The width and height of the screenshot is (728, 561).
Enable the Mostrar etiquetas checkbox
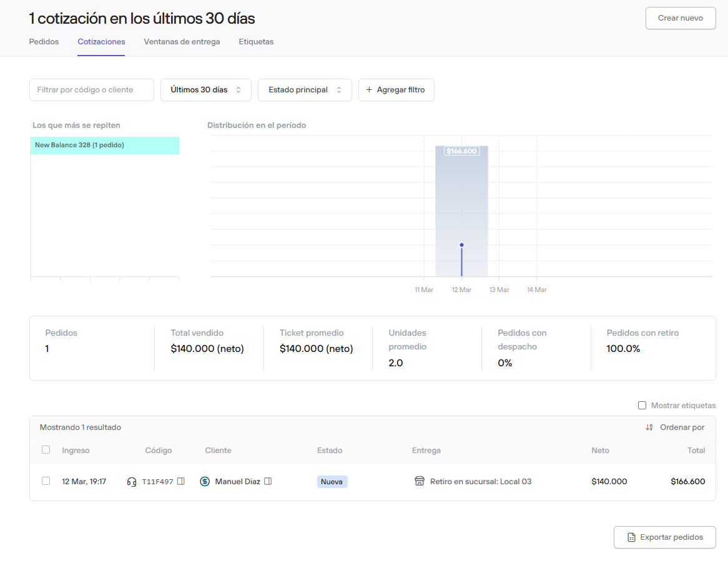[x=642, y=405]
